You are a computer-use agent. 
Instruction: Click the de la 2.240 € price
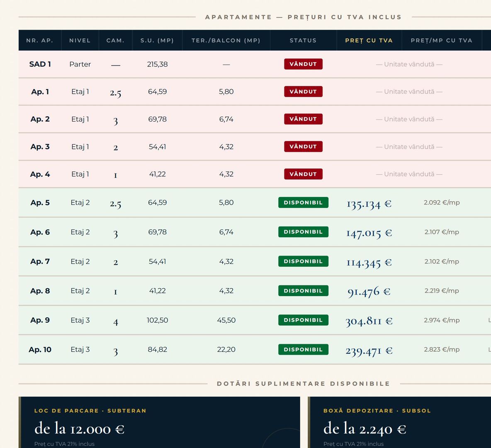coord(365,429)
